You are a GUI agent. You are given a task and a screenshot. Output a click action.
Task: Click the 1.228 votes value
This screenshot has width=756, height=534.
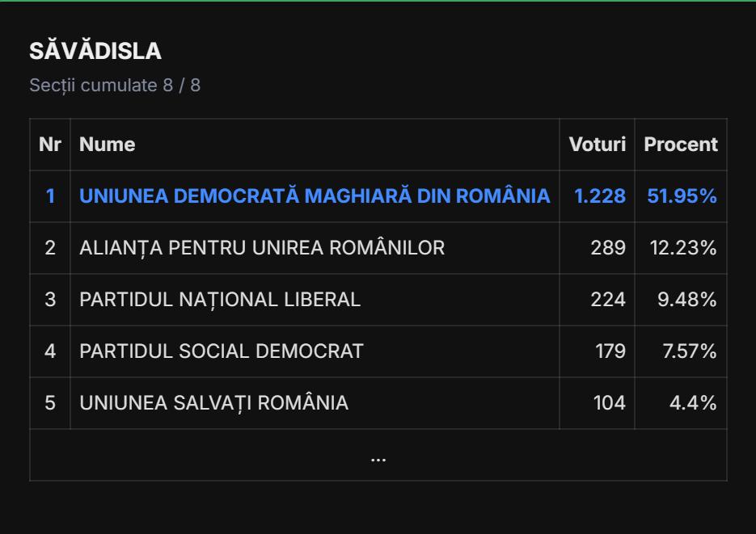pyautogui.click(x=599, y=196)
